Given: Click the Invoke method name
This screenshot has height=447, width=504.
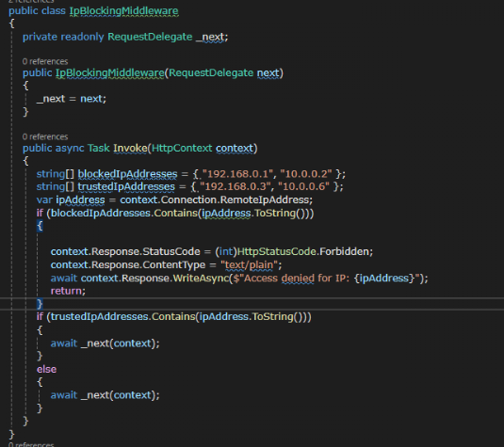Looking at the screenshot, I should pyautogui.click(x=130, y=148).
